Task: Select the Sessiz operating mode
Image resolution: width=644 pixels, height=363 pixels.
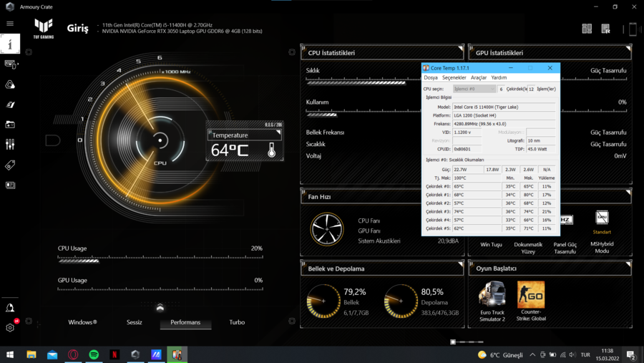Action: coord(134,322)
